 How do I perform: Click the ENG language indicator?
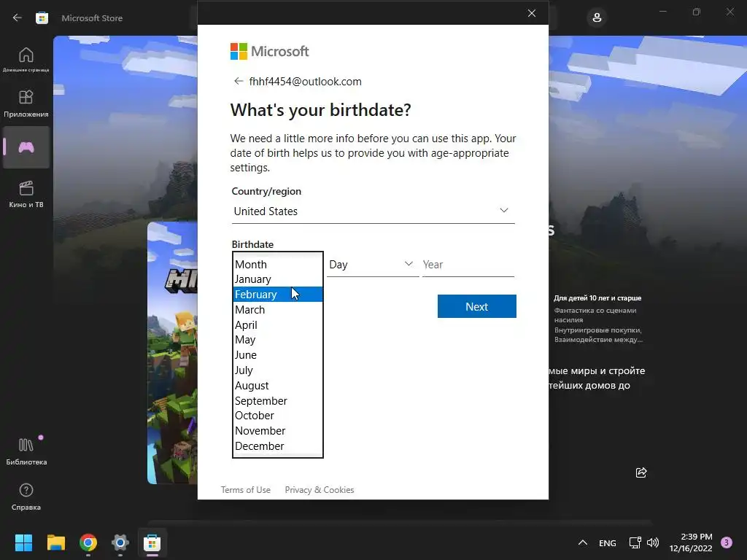point(607,542)
